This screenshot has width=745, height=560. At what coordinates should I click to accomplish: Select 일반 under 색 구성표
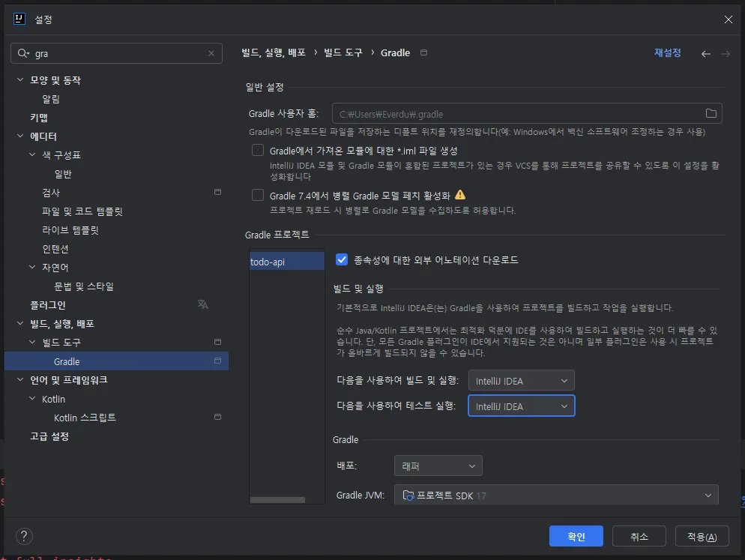(x=63, y=174)
